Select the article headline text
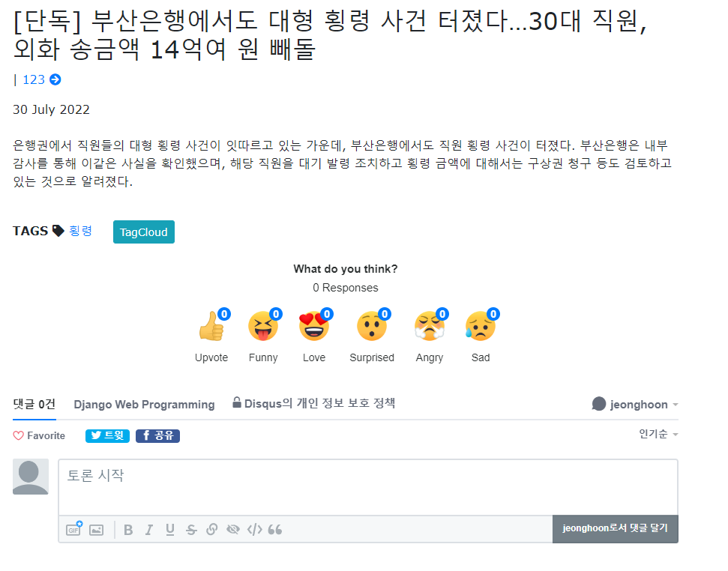The height and width of the screenshot is (571, 728). (330, 34)
